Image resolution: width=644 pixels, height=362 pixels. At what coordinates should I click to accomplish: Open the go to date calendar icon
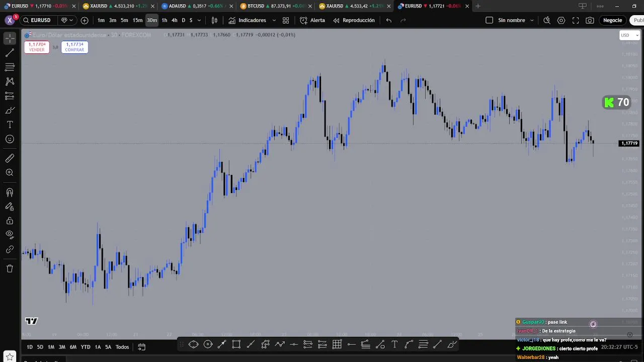[142, 347]
